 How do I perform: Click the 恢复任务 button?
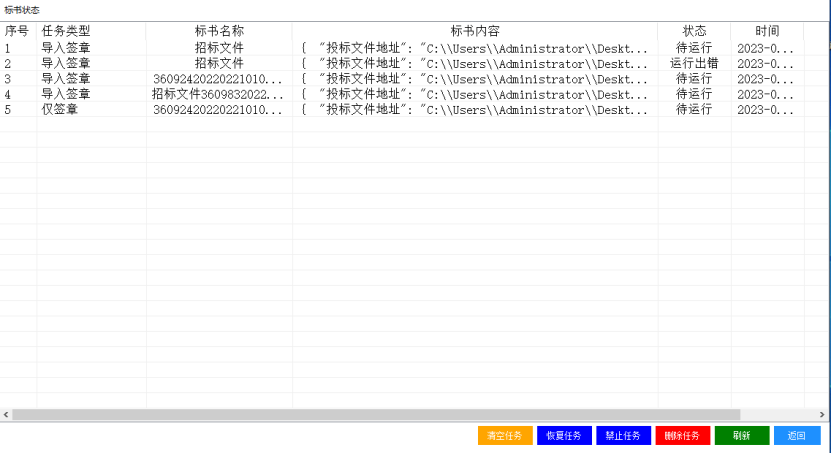[564, 436]
